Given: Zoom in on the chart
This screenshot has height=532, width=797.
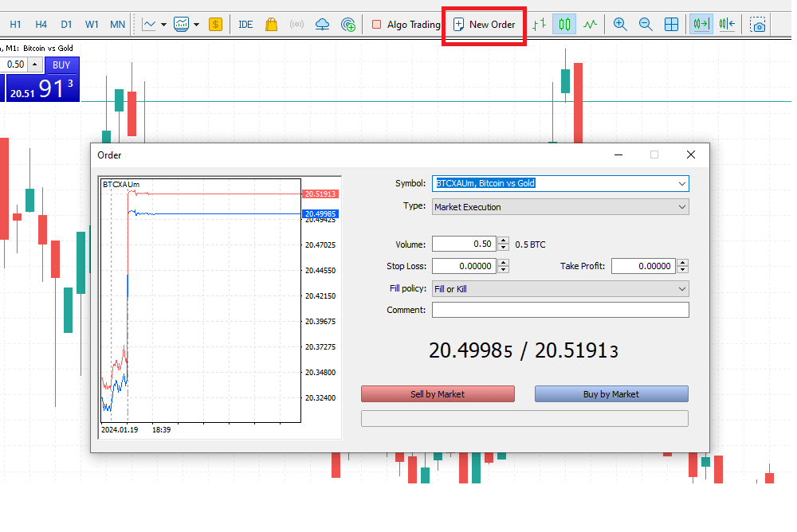Looking at the screenshot, I should [x=620, y=24].
